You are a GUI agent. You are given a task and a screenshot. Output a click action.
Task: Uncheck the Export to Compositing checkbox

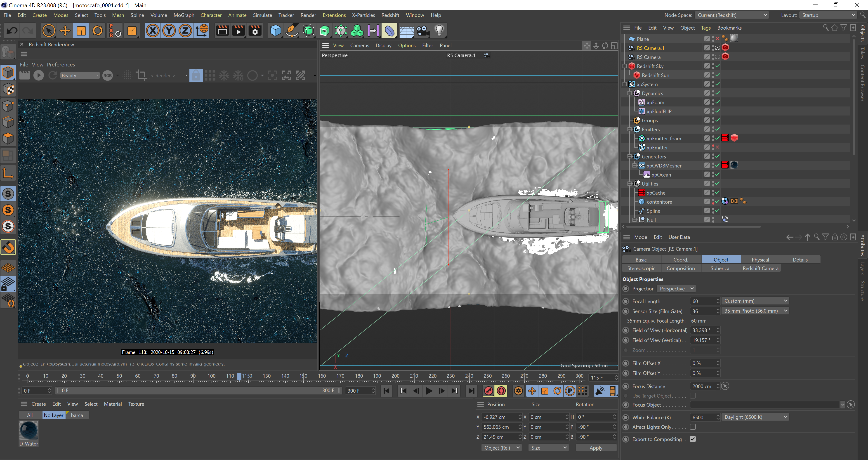693,439
